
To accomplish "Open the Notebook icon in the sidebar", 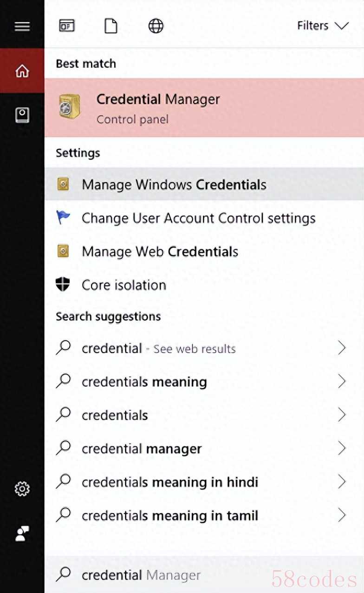I will 22,115.
